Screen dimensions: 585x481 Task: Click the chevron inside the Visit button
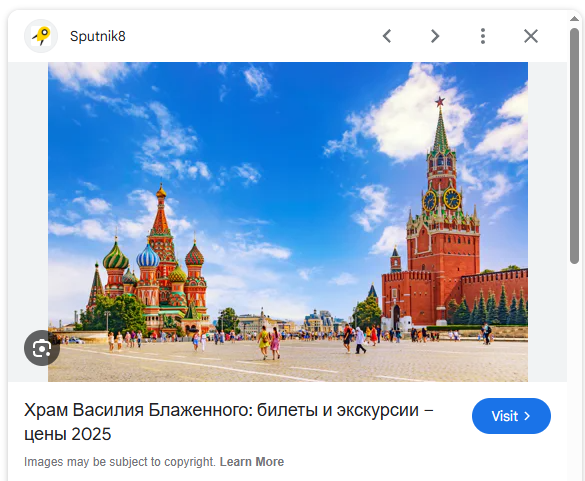click(527, 416)
